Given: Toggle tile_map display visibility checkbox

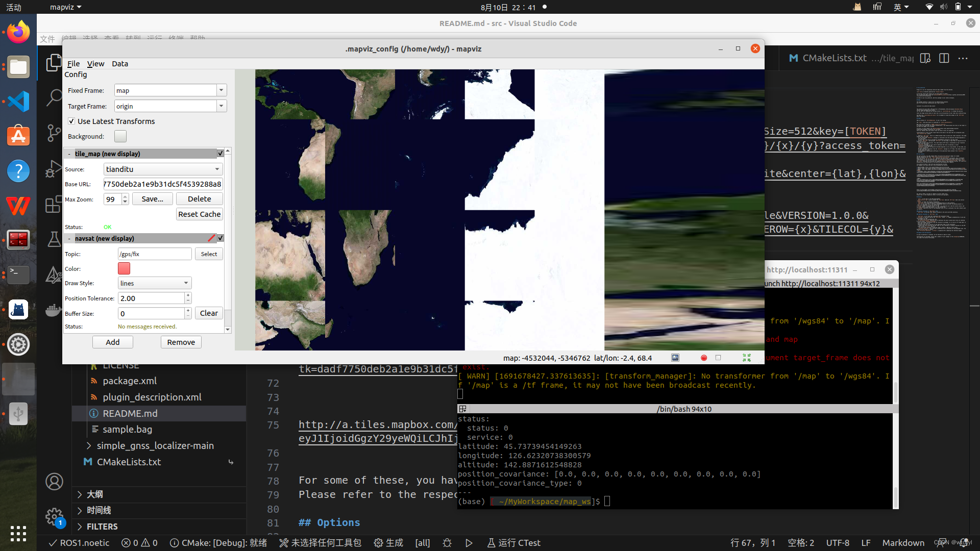Looking at the screenshot, I should tap(220, 153).
